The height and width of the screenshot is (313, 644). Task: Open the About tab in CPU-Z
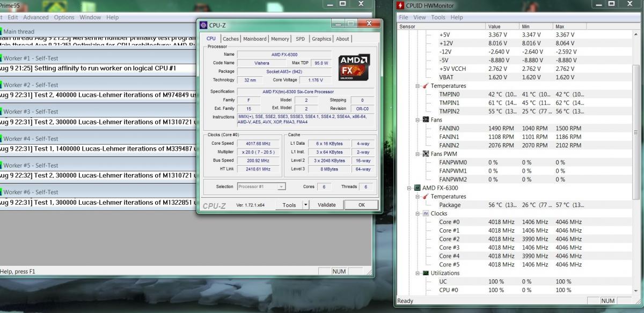tap(342, 39)
